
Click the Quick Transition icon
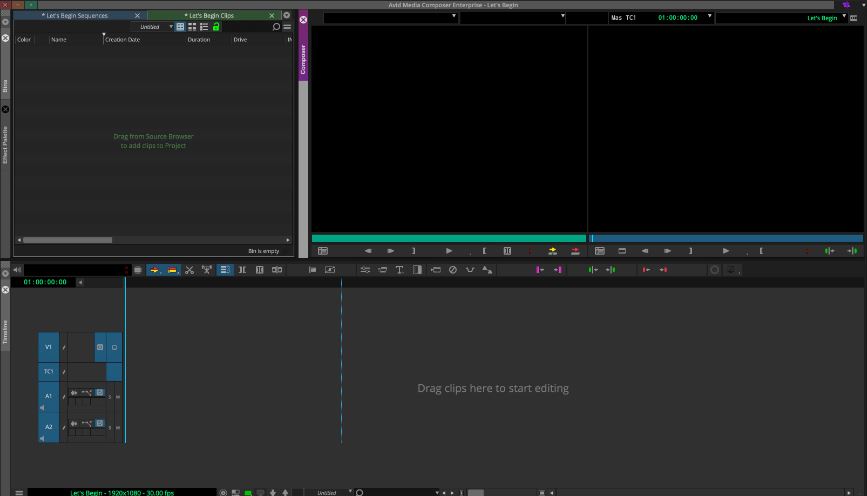pos(417,270)
